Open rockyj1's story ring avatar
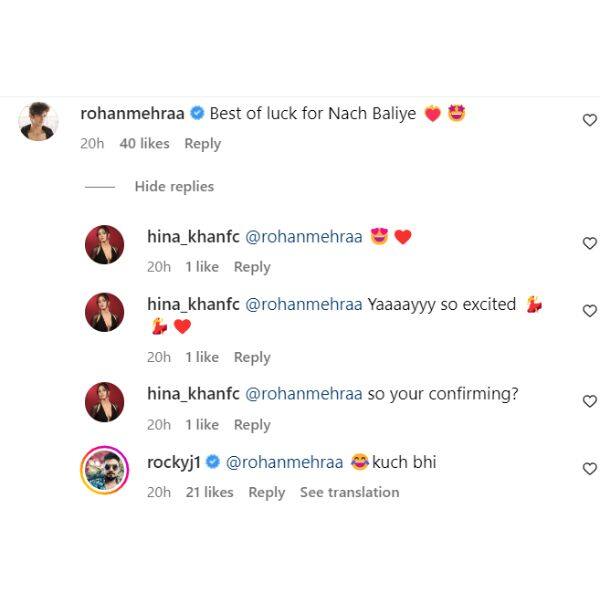 [x=104, y=470]
